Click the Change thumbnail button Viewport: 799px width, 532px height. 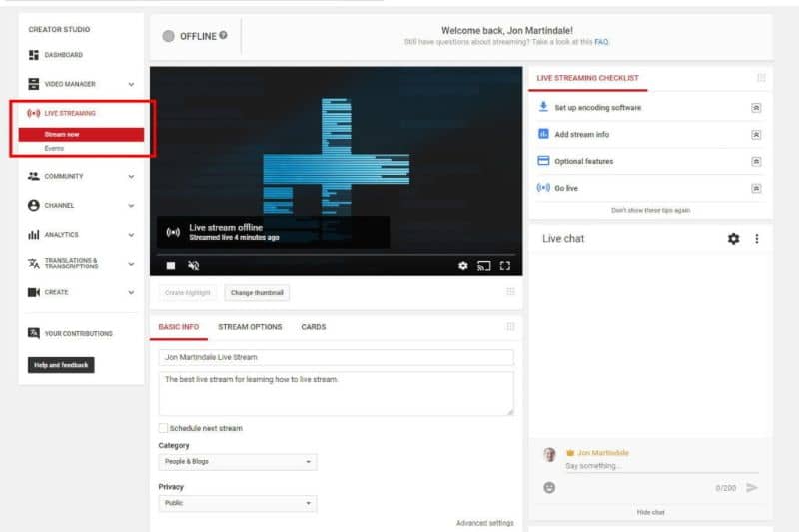(x=257, y=292)
